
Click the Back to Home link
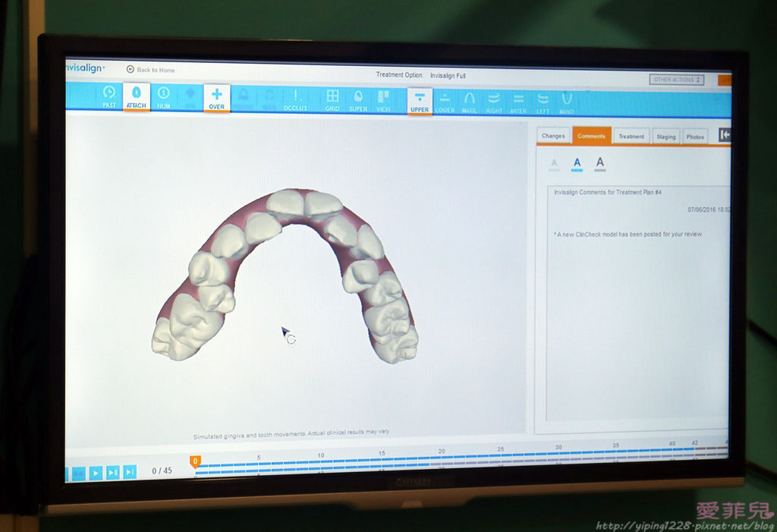(150, 70)
